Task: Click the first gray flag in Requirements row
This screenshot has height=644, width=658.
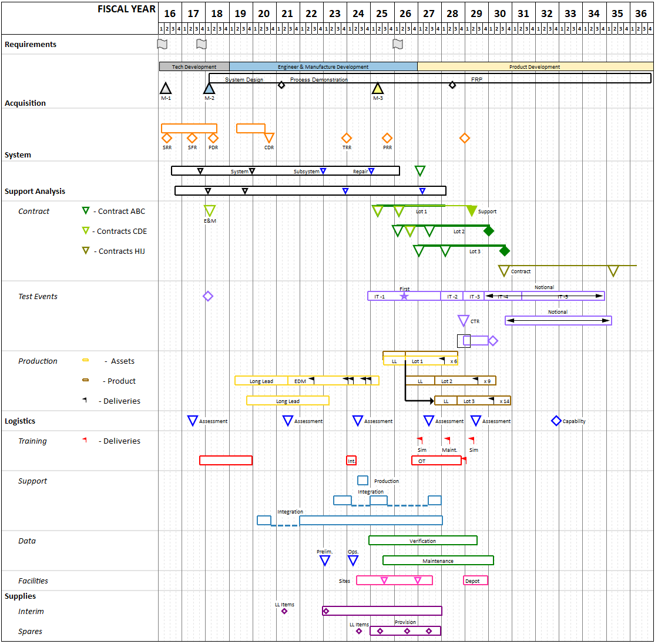Action: [x=162, y=43]
